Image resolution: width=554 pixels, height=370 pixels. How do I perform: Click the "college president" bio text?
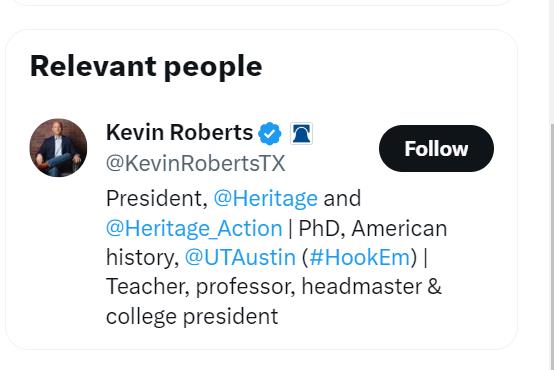coord(192,316)
